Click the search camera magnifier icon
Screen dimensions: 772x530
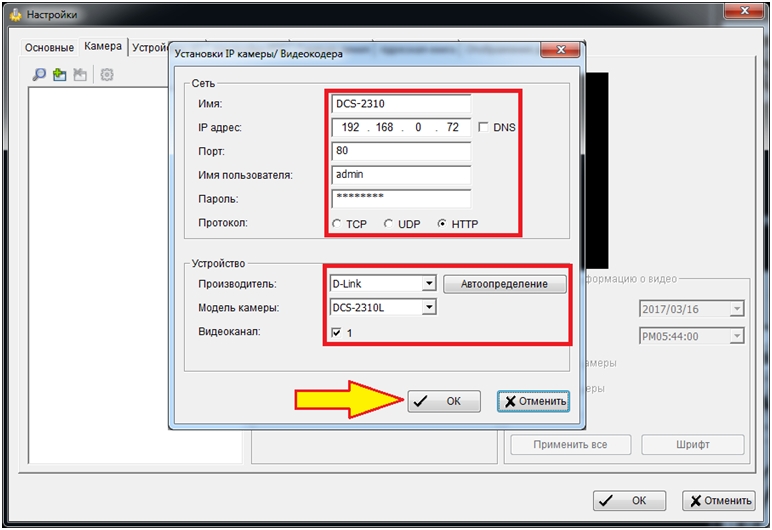pyautogui.click(x=40, y=74)
